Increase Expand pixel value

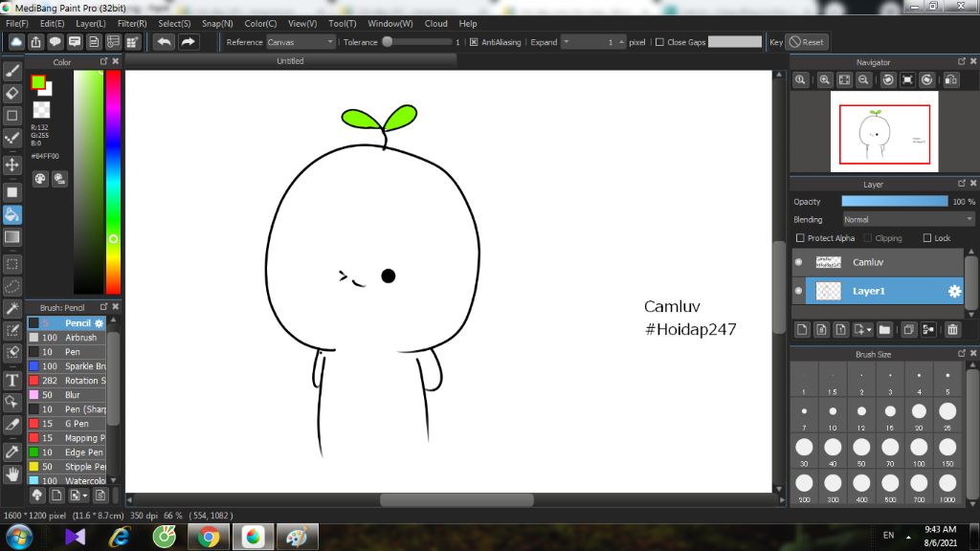(620, 42)
